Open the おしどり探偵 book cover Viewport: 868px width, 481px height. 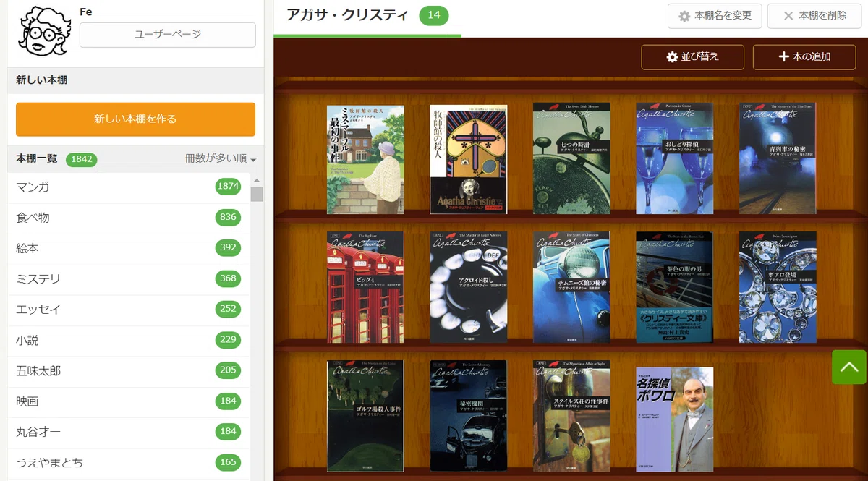pos(675,158)
